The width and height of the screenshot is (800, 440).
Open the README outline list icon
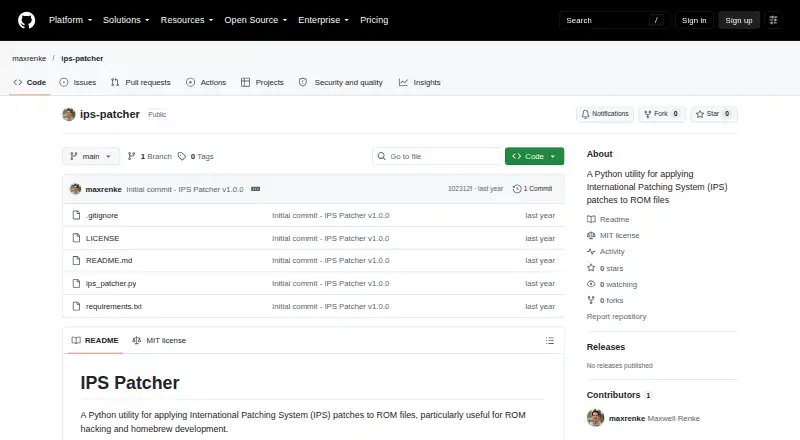point(549,340)
